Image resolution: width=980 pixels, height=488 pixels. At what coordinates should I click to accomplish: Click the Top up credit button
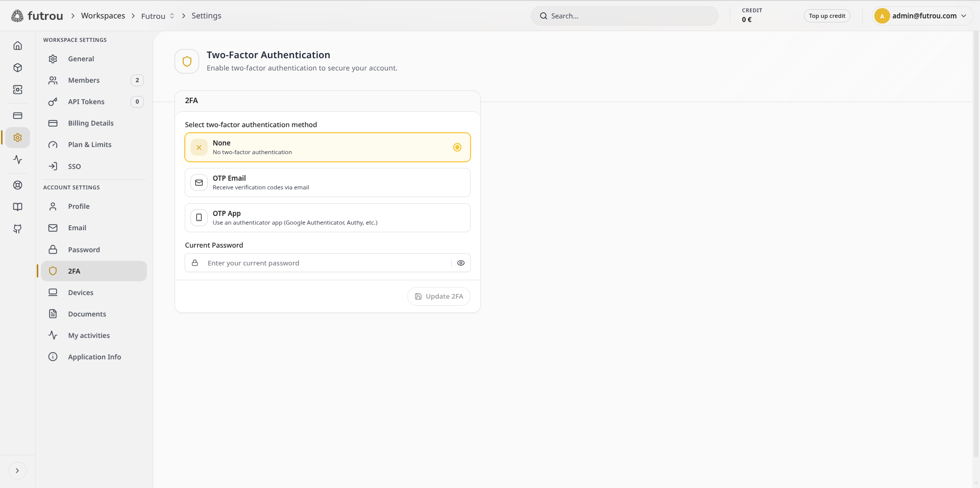pos(827,16)
